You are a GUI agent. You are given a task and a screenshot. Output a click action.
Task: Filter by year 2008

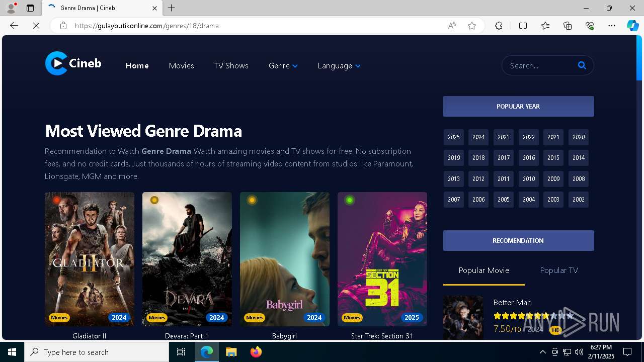click(x=579, y=179)
